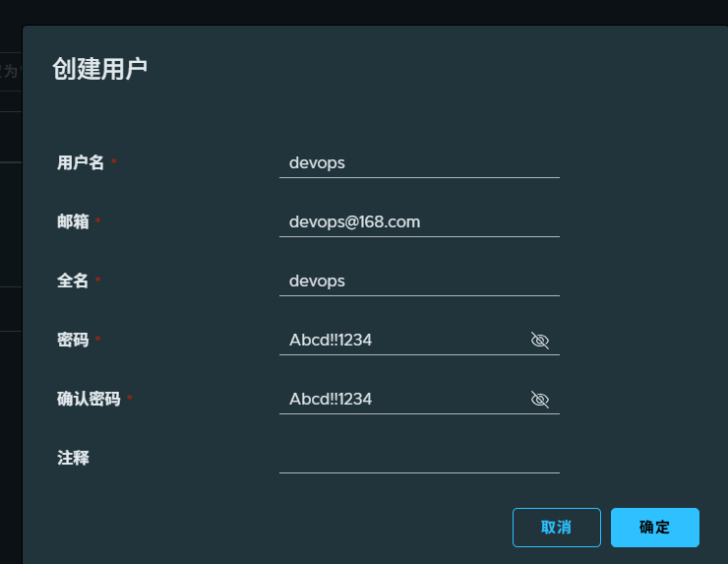Viewport: 728px width, 564px height.
Task: Show password in the 密码 field
Action: [x=539, y=340]
